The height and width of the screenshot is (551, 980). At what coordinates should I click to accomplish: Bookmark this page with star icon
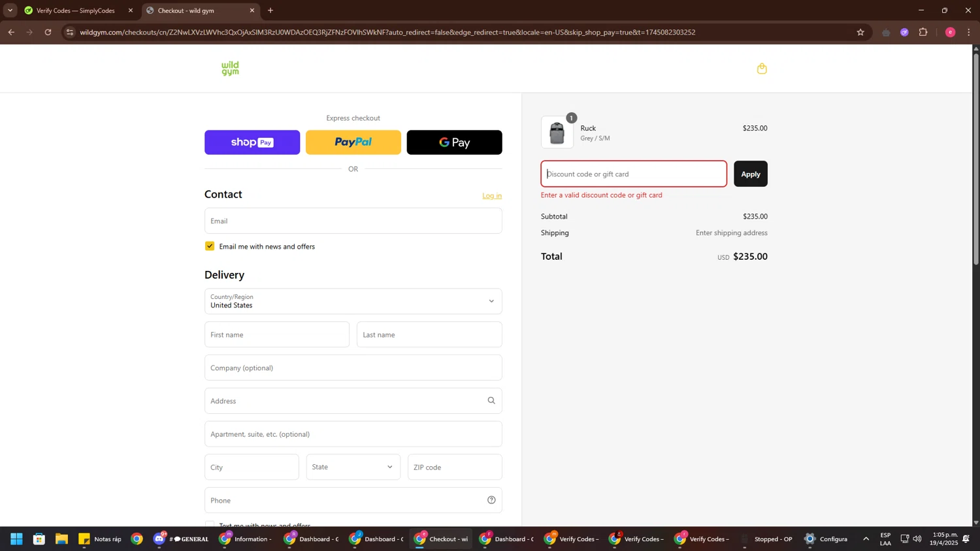pyautogui.click(x=860, y=32)
